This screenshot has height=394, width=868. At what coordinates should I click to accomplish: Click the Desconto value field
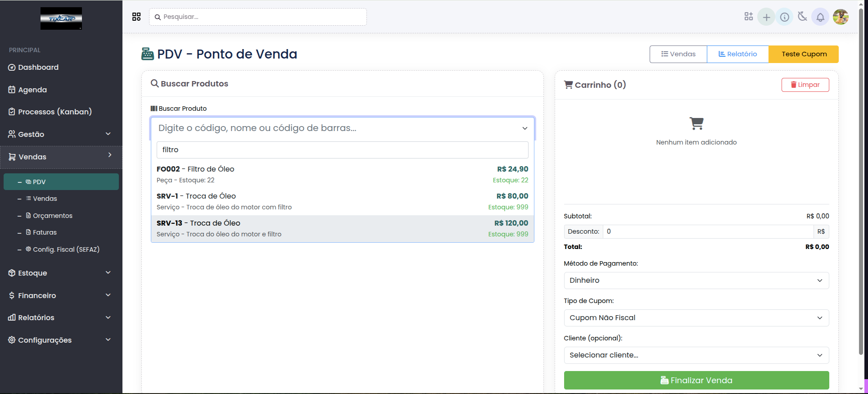point(708,231)
